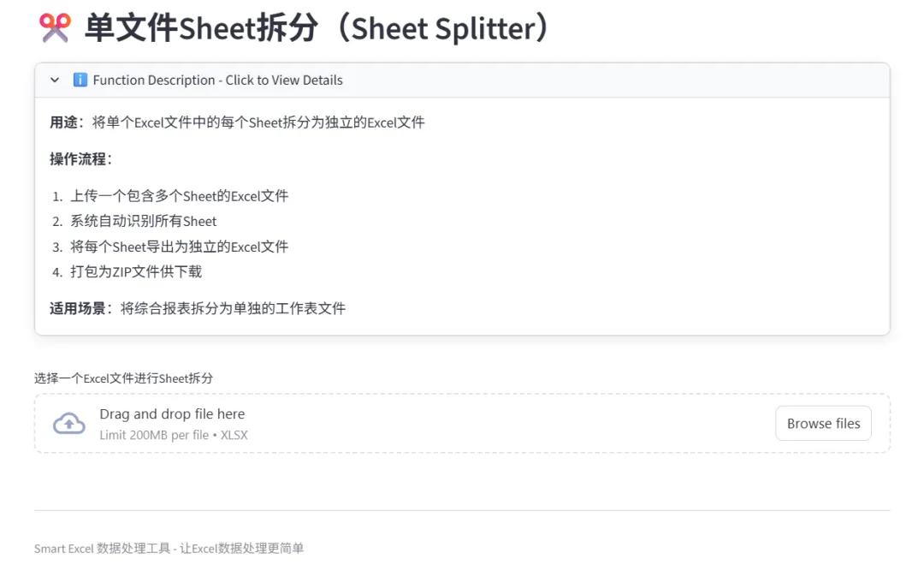Screen dimensions: 924x577
Task: Toggle the "Function Description - Click to View Details" header
Action: click(x=217, y=80)
